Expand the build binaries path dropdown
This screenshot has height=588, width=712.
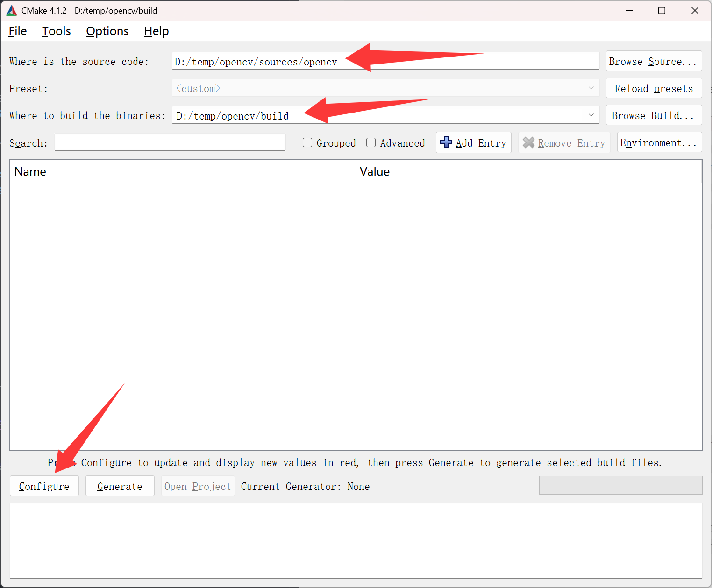591,115
